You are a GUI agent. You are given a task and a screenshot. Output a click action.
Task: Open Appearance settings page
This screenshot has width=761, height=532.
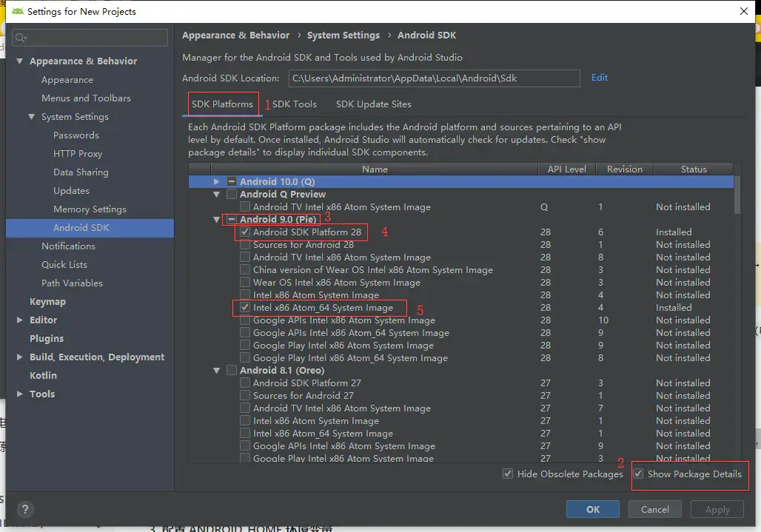click(x=67, y=79)
